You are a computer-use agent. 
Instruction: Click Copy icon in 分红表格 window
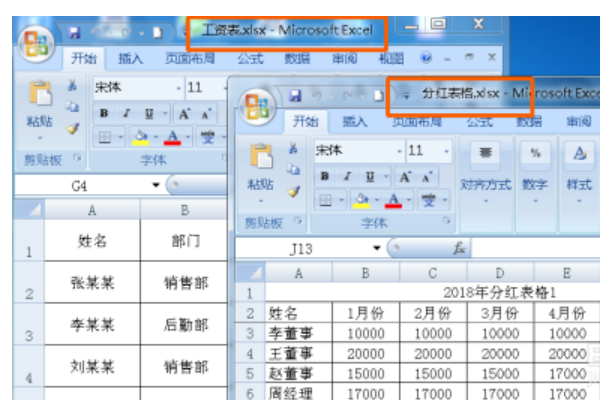pos(293,169)
